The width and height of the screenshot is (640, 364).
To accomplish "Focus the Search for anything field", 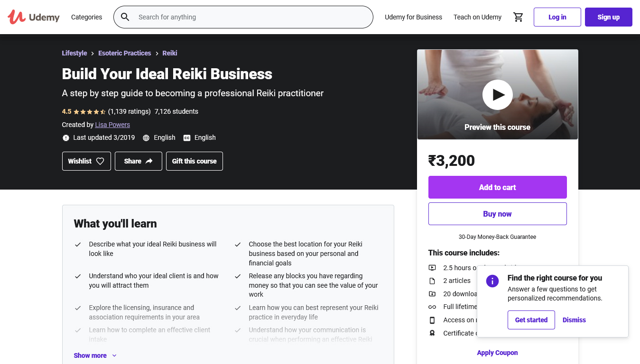I will click(x=243, y=17).
